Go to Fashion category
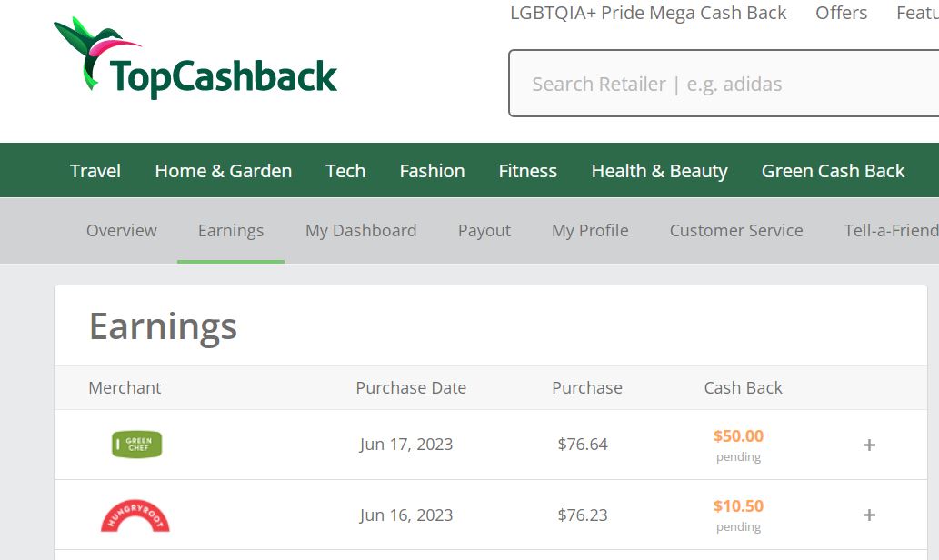This screenshot has width=939, height=560. [433, 171]
